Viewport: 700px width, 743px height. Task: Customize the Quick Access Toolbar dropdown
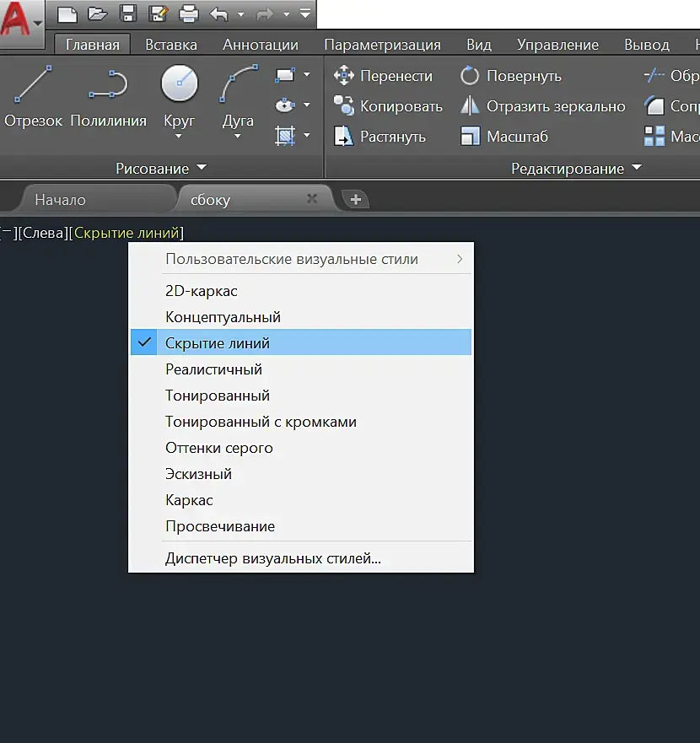tap(305, 13)
